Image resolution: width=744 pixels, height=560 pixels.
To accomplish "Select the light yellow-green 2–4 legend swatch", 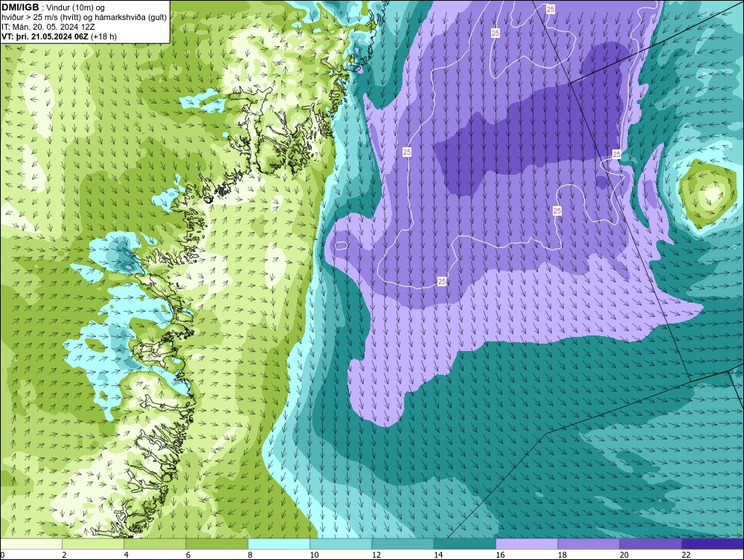I will click(x=93, y=544).
